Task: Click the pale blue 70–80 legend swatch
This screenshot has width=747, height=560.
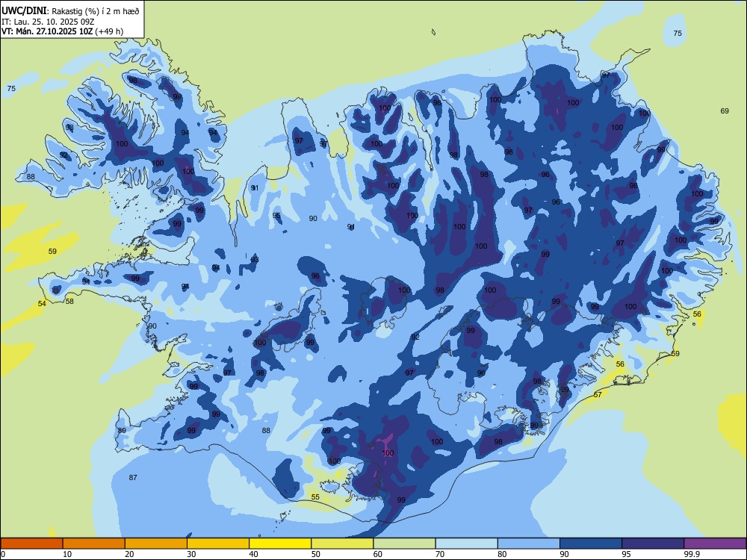Action: click(x=467, y=544)
